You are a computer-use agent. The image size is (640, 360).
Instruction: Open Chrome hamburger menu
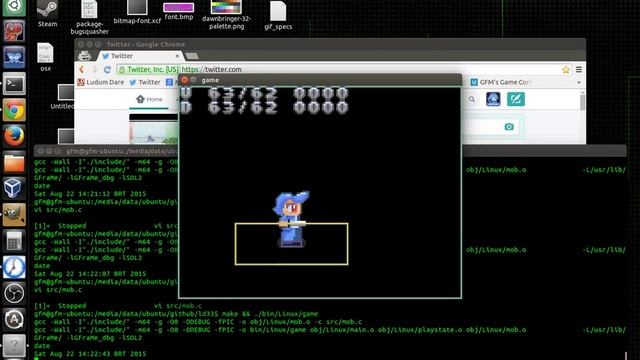[x=579, y=69]
